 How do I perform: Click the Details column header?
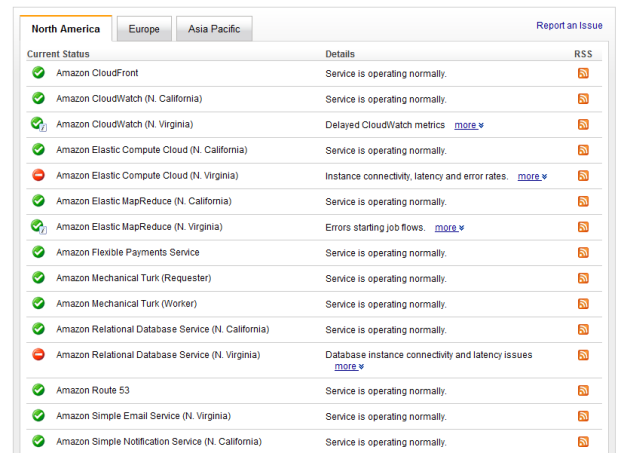[x=340, y=54]
